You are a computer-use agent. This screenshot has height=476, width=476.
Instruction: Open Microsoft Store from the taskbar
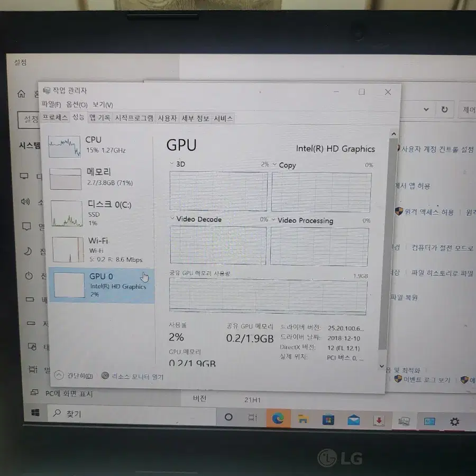(x=328, y=420)
